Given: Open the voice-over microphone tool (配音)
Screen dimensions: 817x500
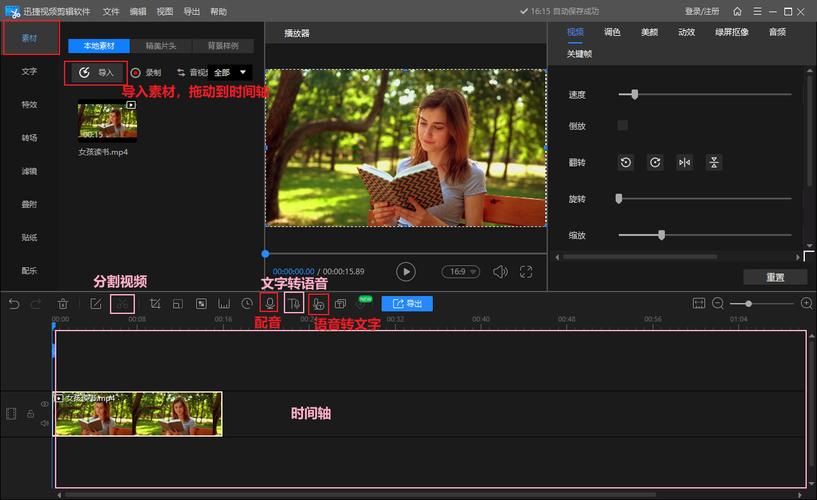Looking at the screenshot, I should 269,303.
